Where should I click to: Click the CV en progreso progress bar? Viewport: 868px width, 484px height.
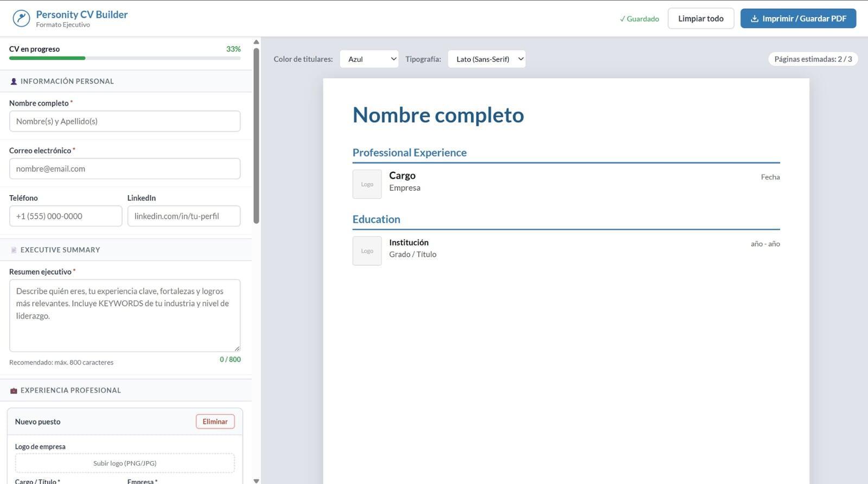click(125, 58)
